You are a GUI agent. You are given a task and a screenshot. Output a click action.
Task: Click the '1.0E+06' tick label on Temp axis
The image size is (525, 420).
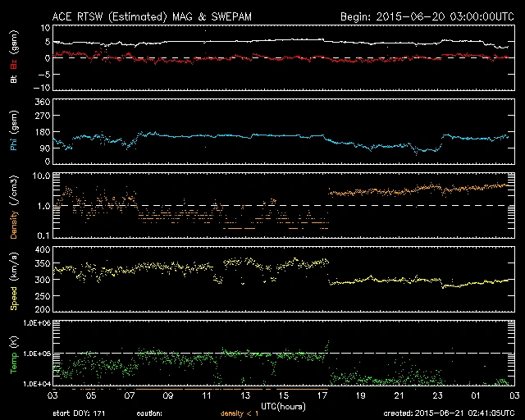[37, 323]
